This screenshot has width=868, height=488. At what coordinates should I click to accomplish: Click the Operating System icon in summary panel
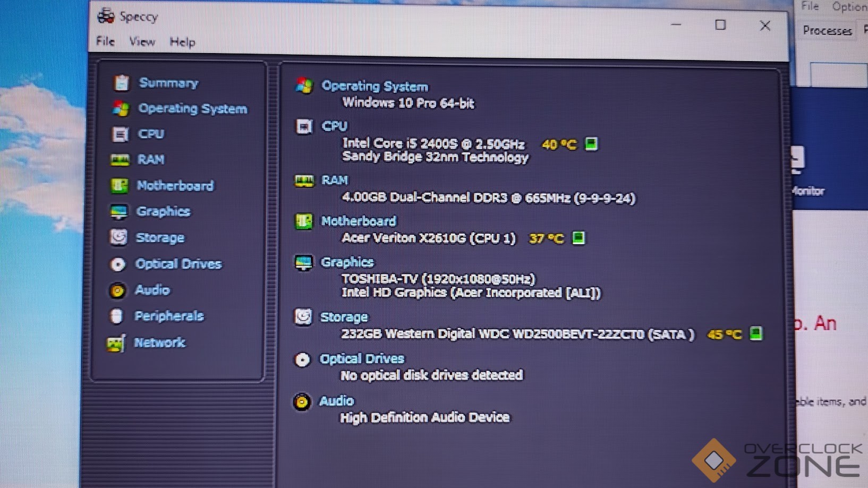point(304,85)
